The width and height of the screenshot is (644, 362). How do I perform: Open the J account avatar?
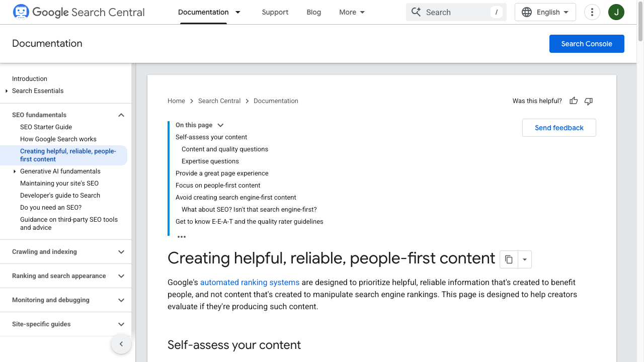tap(616, 12)
